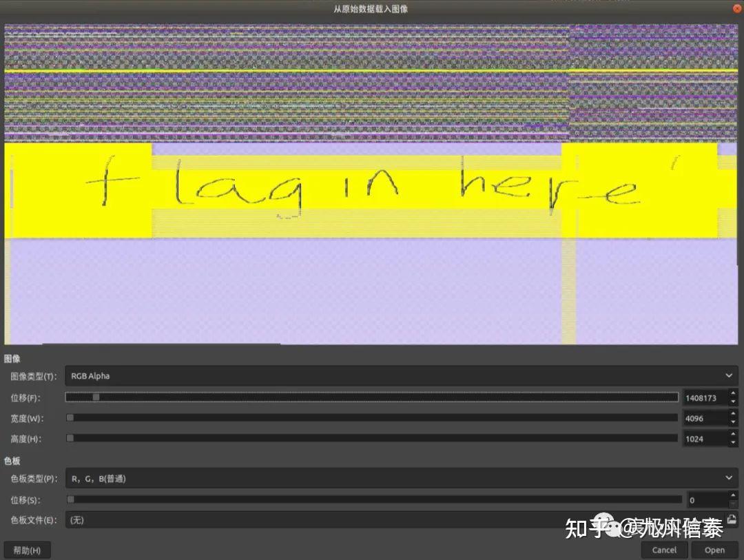Open the image type dropdown showing RGB Alpha
The height and width of the screenshot is (560, 744).
[x=401, y=376]
